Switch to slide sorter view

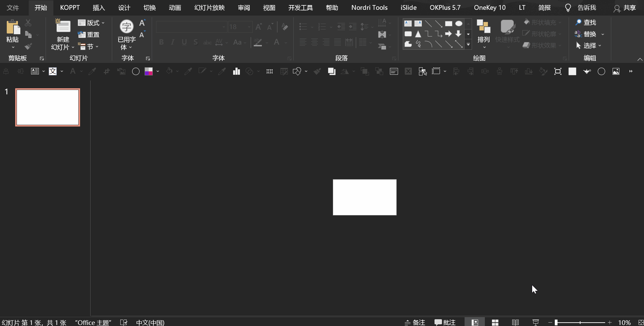pos(495,322)
